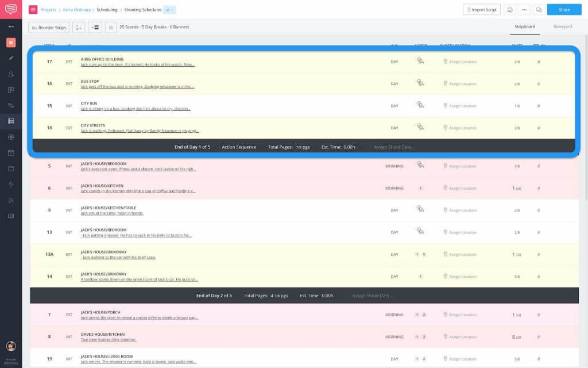Click the gear icon beside the scenes summary
This screenshot has width=588, height=368.
[x=111, y=26]
